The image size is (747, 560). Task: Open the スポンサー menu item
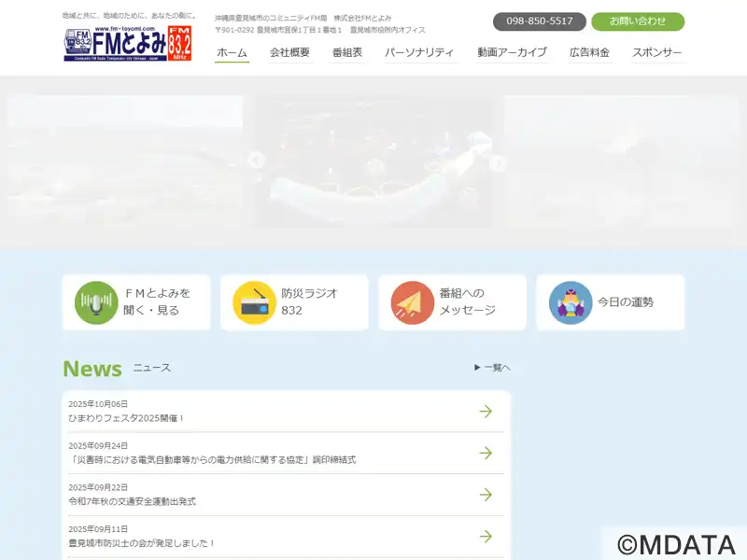(657, 52)
